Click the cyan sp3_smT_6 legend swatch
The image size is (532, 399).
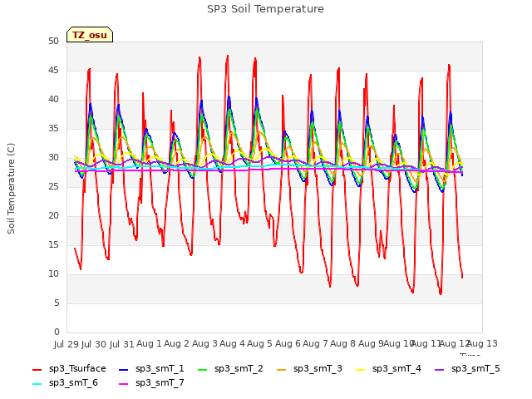click(37, 384)
